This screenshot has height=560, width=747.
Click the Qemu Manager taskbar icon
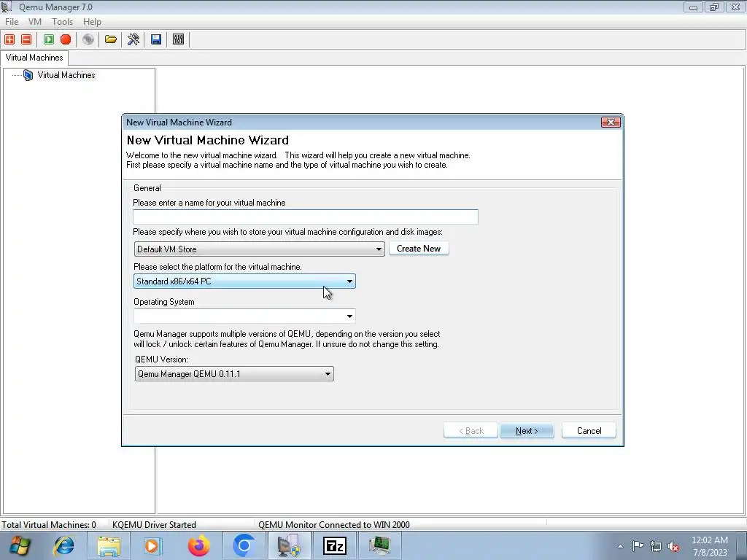tap(289, 545)
